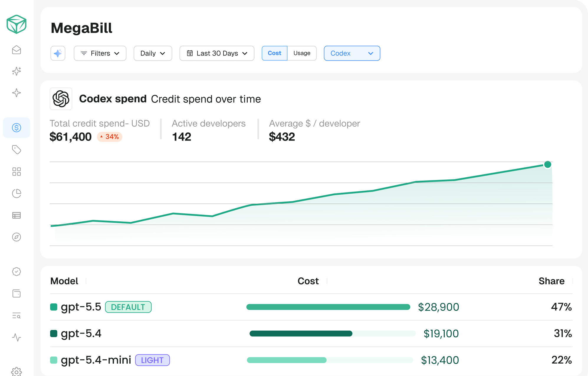The height and width of the screenshot is (376, 588).
Task: Open the wallet icon in sidebar
Action: tap(17, 293)
